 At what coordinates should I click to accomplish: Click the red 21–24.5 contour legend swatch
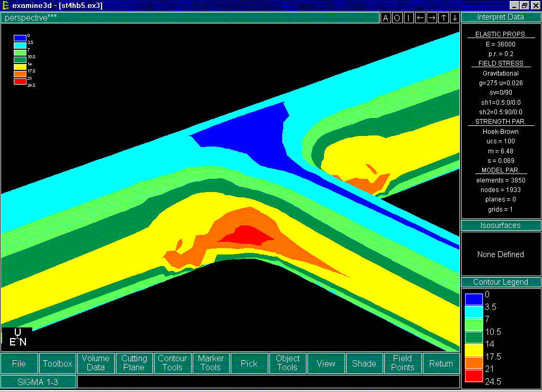point(474,376)
